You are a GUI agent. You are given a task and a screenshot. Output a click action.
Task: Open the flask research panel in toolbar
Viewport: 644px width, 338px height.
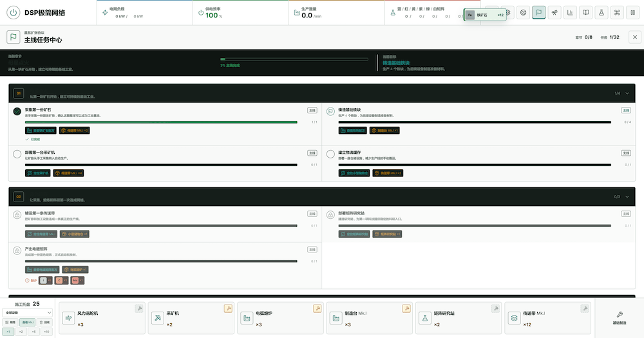[601, 12]
